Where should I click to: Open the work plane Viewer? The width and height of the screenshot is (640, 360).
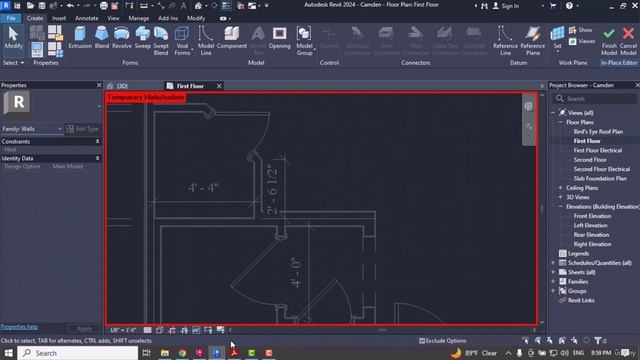582,41
